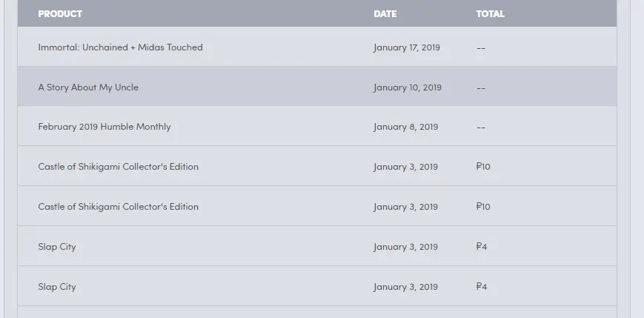Click the January 10, 2019 date cell
Viewport: 644px width, 318px height.
408,87
